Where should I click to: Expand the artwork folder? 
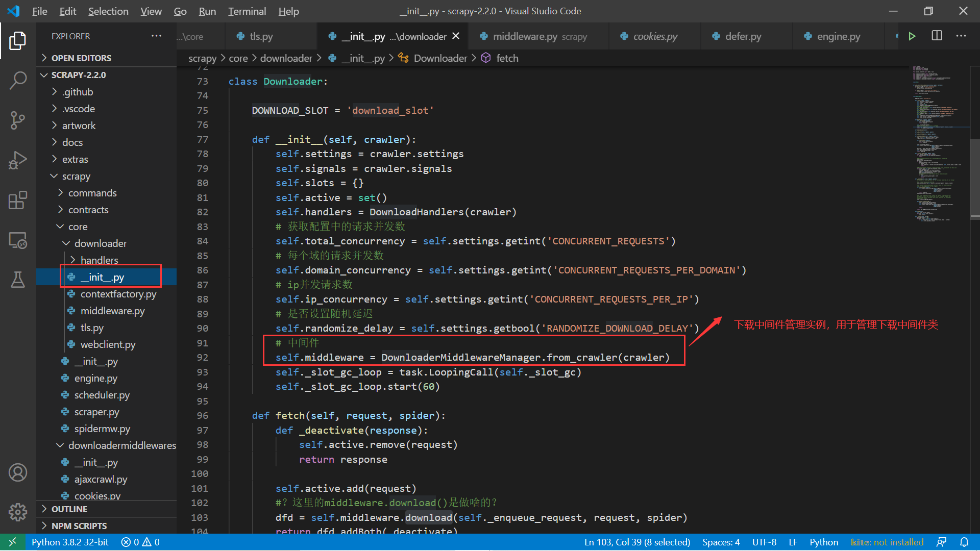tap(107, 126)
